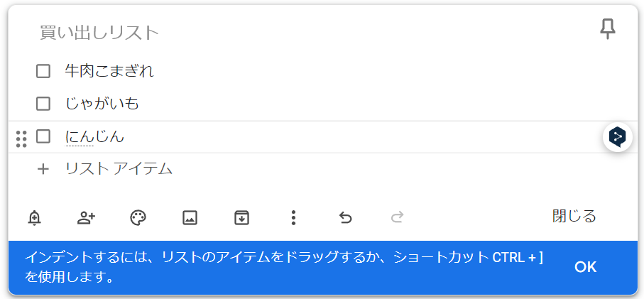Add a collaborator to the note
Screen dimensions: 644x299
point(86,218)
